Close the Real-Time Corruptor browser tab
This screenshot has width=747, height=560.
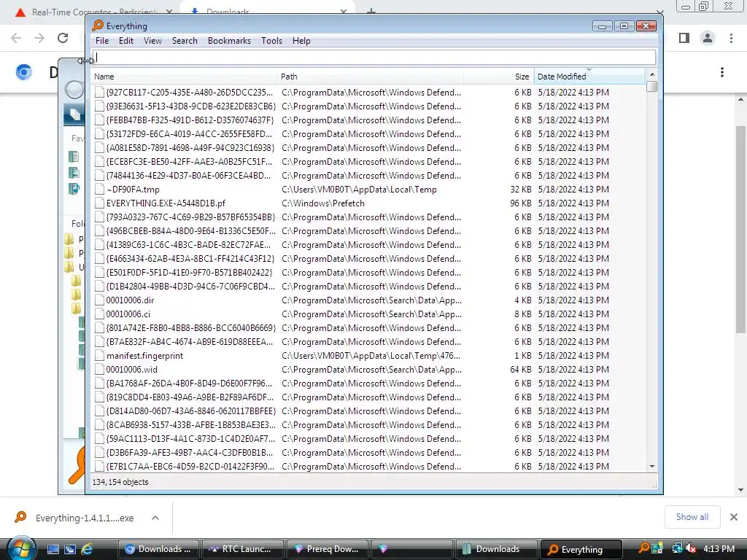(x=169, y=12)
